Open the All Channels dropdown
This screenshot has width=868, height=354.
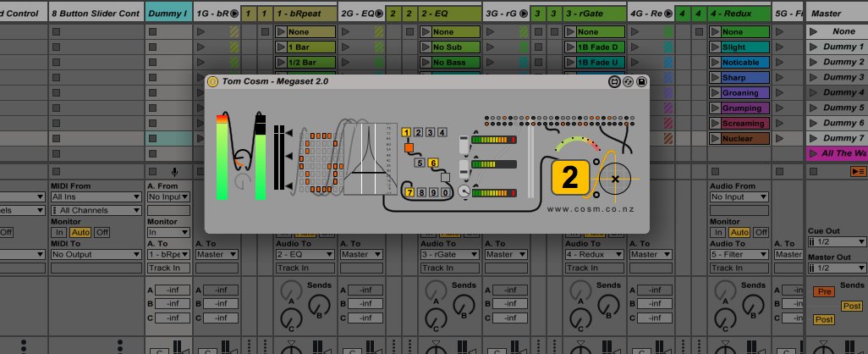(96, 210)
